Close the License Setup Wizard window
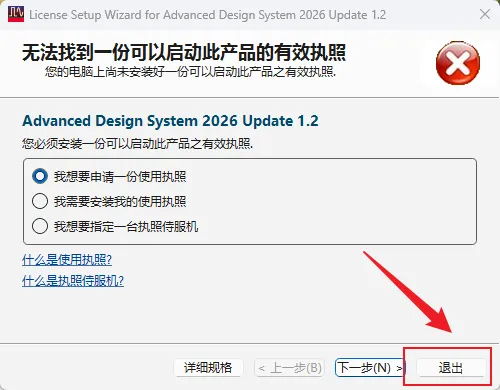This screenshot has height=390, width=500. (485, 14)
